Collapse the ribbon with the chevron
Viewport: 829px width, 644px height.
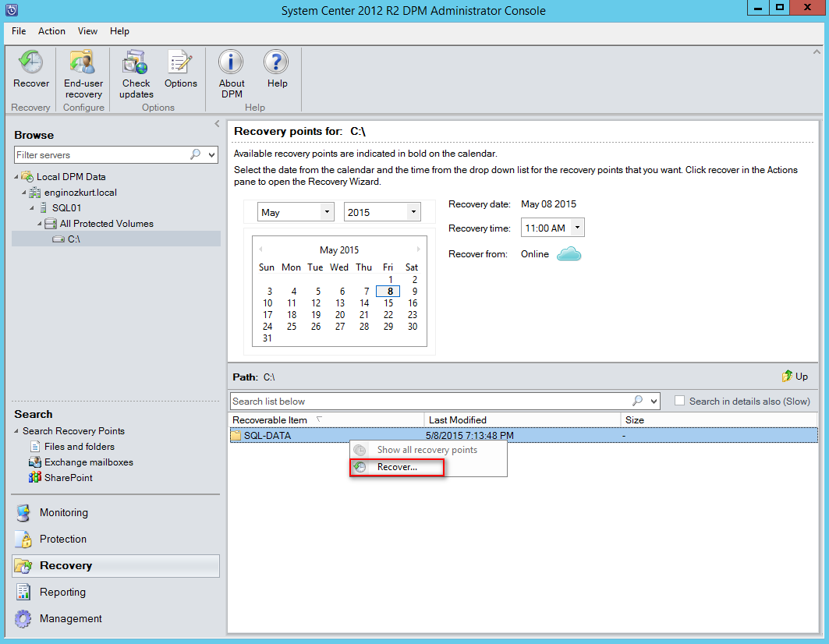[817, 51]
